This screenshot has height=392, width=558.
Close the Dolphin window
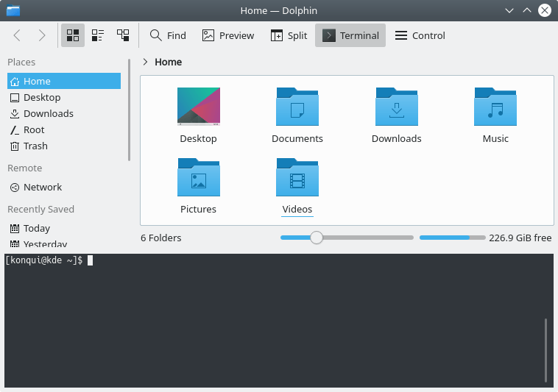click(x=545, y=10)
